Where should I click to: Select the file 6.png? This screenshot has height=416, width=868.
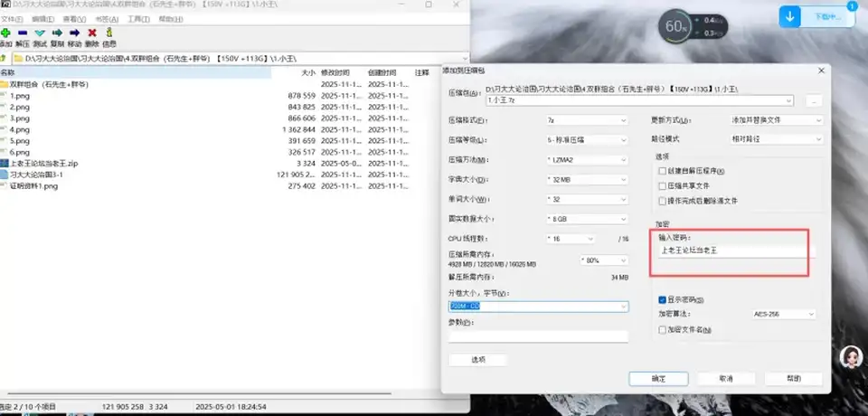[20, 152]
